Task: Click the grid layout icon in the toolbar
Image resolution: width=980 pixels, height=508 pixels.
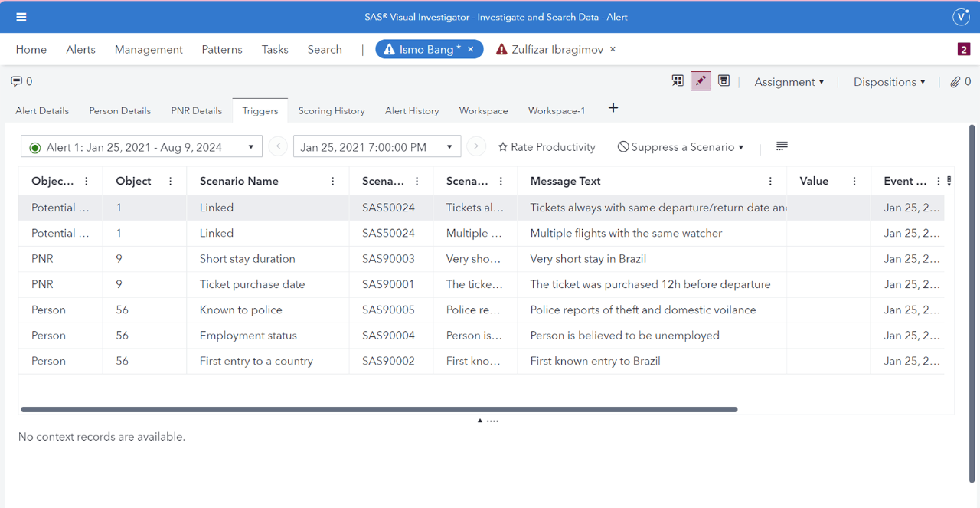Action: click(677, 80)
